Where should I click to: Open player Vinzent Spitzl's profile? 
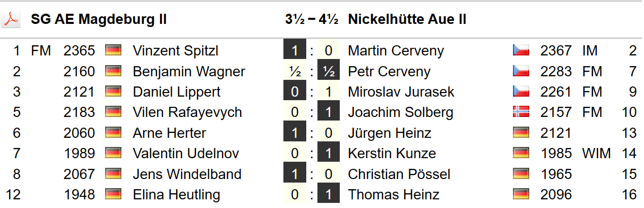coord(175,50)
